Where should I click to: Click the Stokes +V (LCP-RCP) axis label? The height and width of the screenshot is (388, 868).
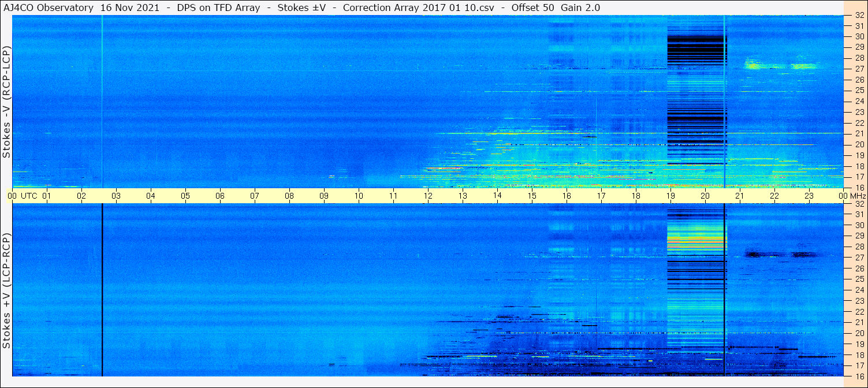(6, 291)
